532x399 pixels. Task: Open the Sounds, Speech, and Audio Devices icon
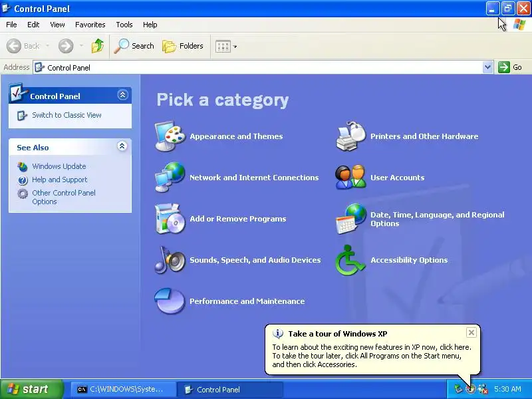pyautogui.click(x=170, y=260)
